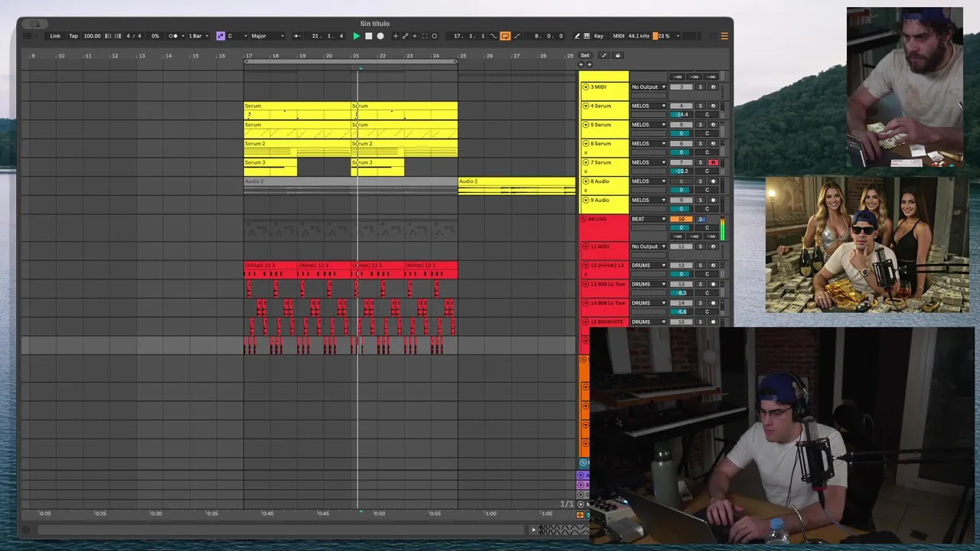The image size is (980, 551).
Task: Toggle the Session Record circle icon
Action: pyautogui.click(x=435, y=36)
